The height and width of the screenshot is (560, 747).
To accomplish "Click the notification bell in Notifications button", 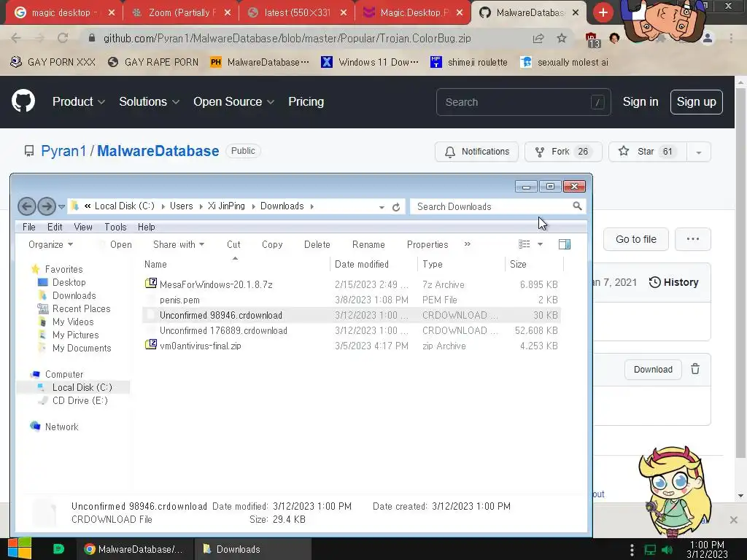I will point(449,152).
